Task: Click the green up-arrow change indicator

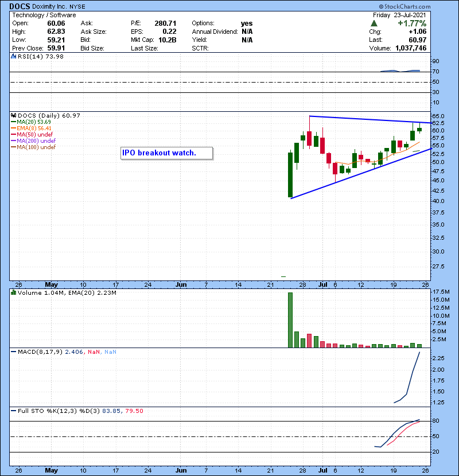Action: point(374,24)
